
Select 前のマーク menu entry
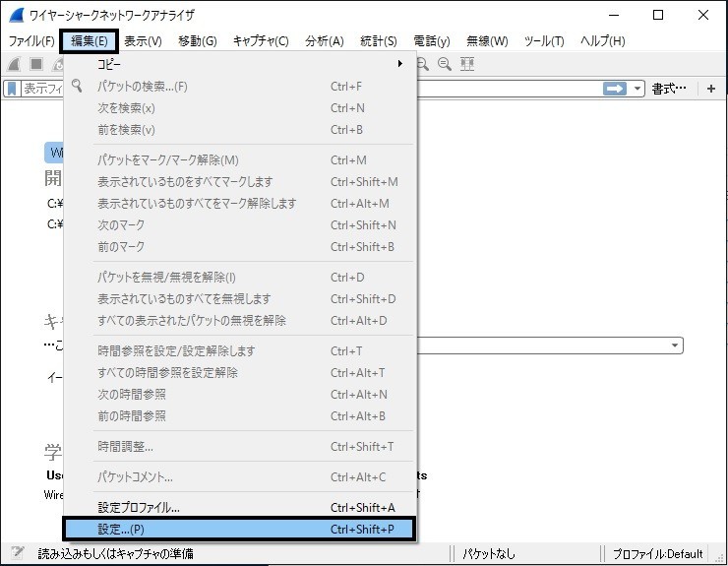[240, 247]
